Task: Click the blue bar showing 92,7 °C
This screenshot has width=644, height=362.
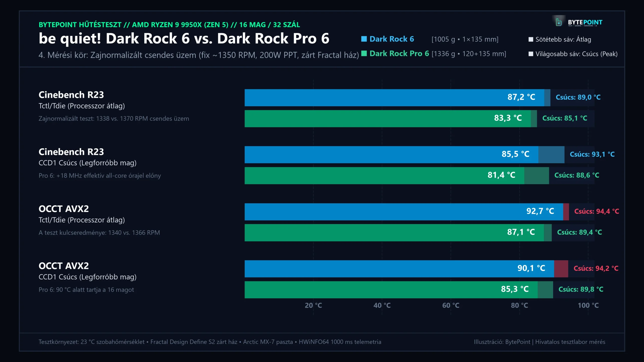Action: click(x=404, y=212)
